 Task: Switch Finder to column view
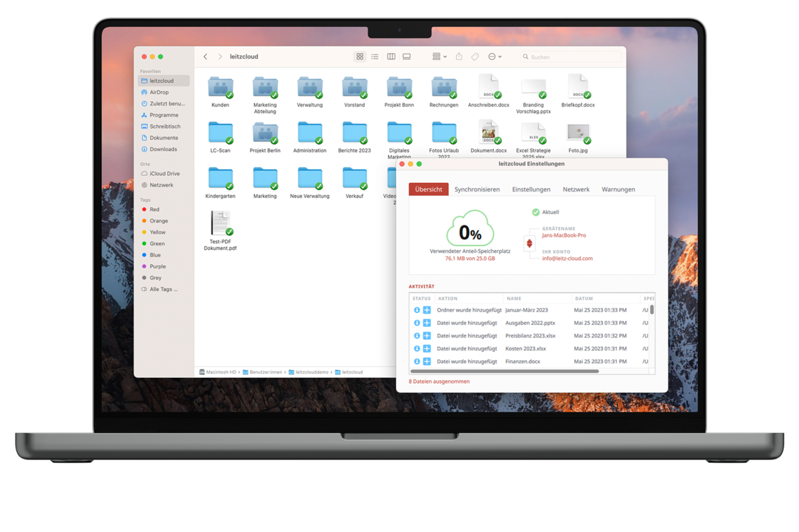[391, 57]
